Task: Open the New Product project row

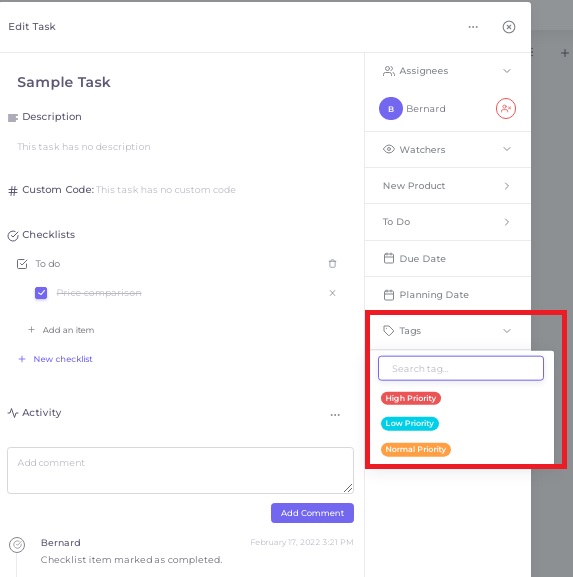Action: [448, 186]
